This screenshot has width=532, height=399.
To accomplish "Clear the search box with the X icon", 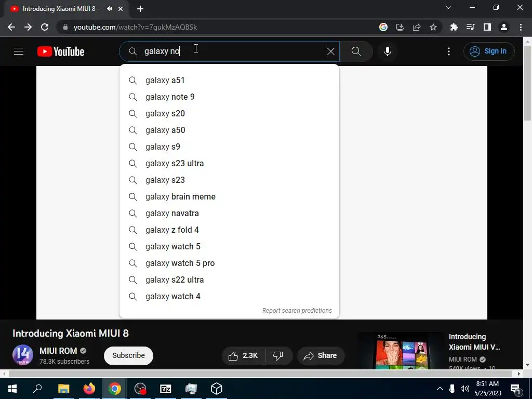I will pos(331,51).
